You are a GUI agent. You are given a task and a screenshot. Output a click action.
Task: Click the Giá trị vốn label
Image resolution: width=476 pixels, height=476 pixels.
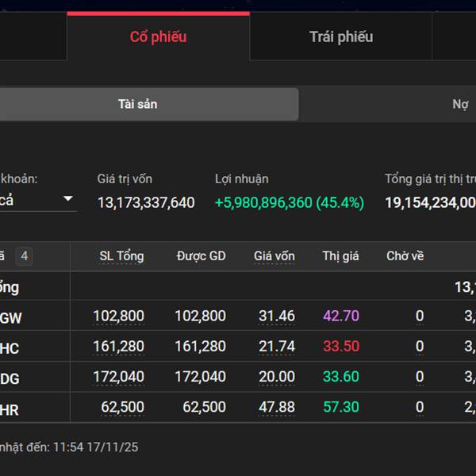[125, 179]
